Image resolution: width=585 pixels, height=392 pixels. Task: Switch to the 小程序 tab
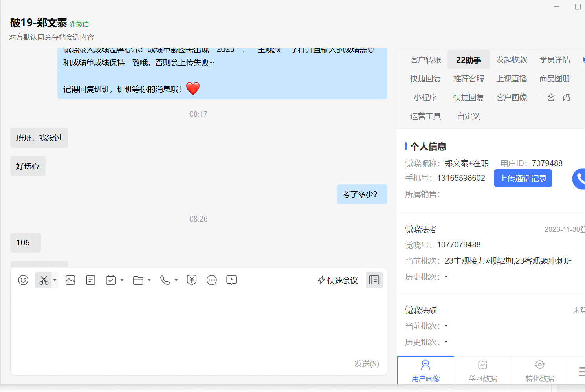click(x=425, y=97)
